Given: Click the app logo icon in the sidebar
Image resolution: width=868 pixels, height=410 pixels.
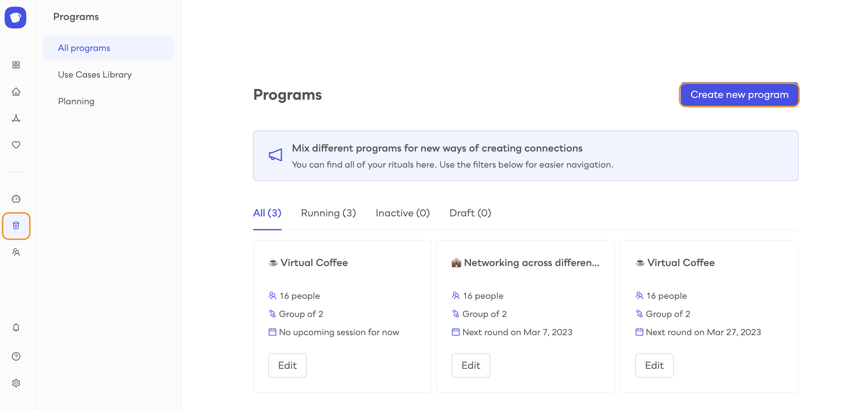Looking at the screenshot, I should [15, 18].
